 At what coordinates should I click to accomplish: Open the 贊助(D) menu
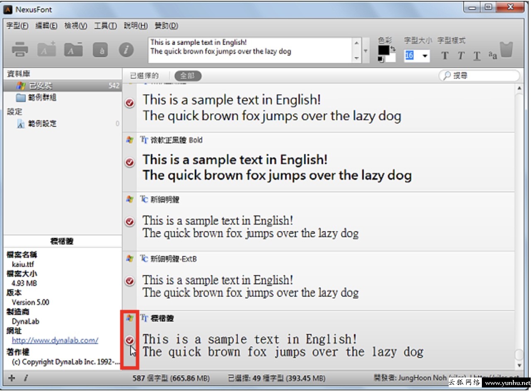click(166, 26)
